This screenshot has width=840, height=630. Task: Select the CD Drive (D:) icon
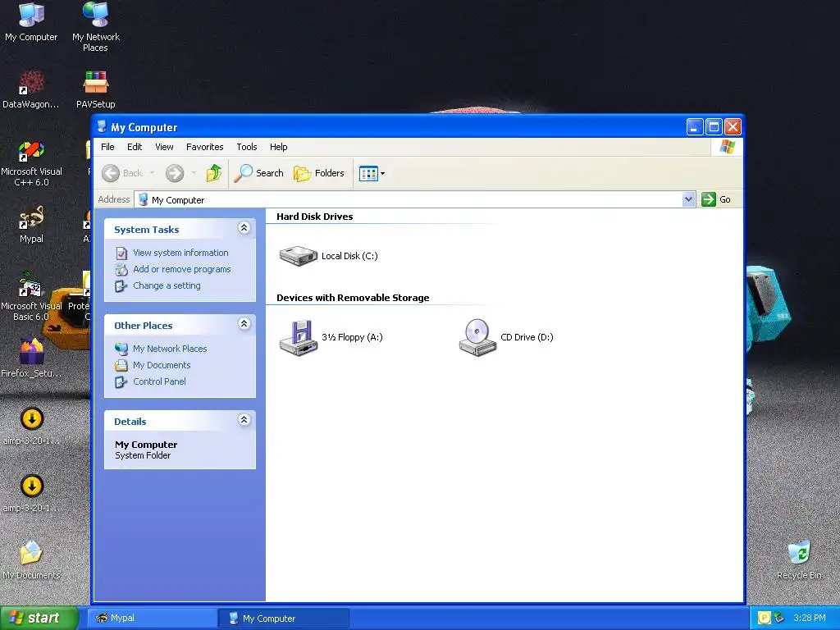(x=477, y=337)
